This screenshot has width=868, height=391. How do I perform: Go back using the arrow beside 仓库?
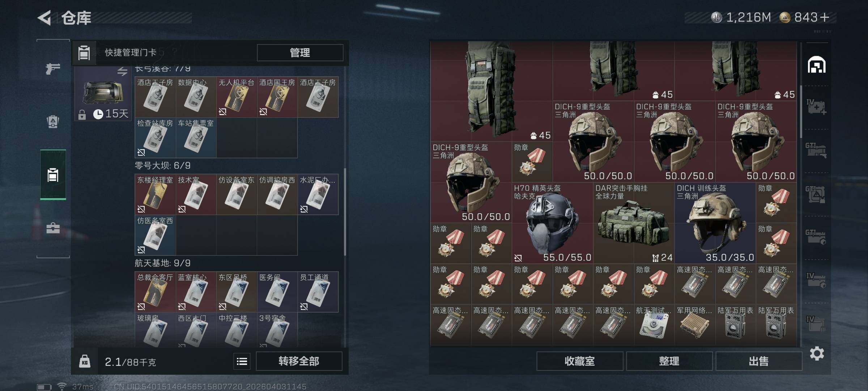click(x=44, y=18)
